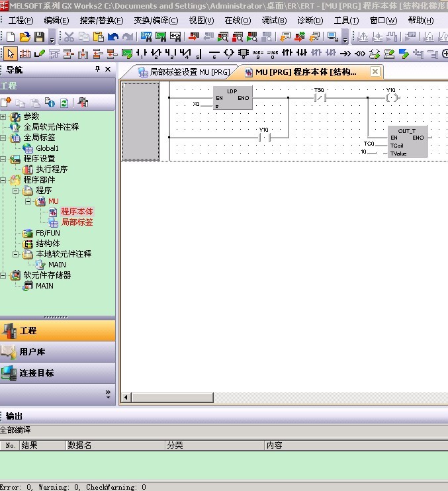This screenshot has width=448, height=491.
Task: Click the horizontal scrollbar under the ladder editor
Action: (x=265, y=398)
